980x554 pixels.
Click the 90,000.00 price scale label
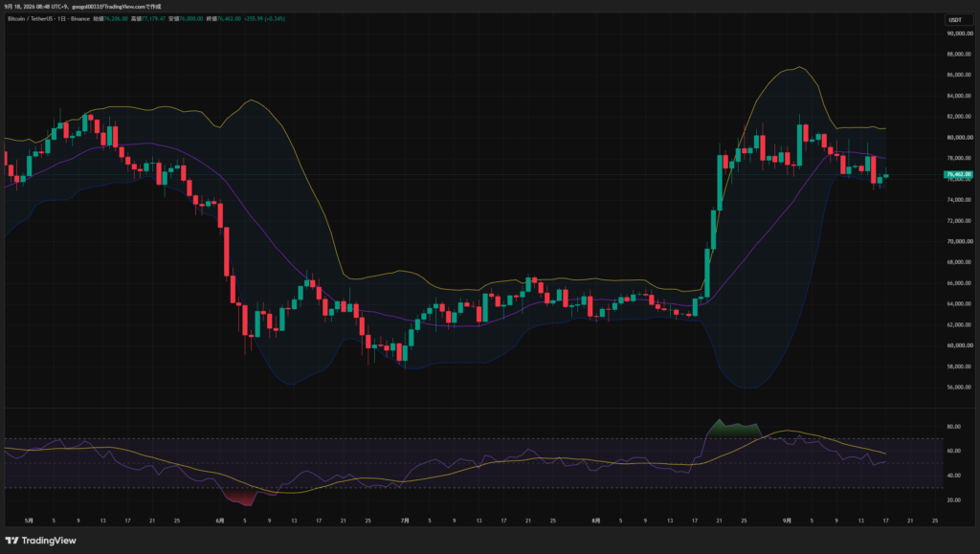(x=959, y=33)
